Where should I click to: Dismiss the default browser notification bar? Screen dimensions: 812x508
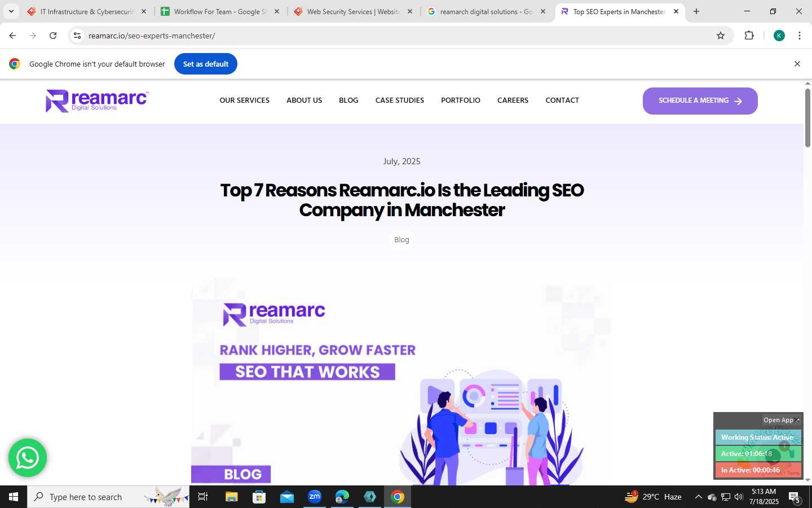pyautogui.click(x=797, y=64)
